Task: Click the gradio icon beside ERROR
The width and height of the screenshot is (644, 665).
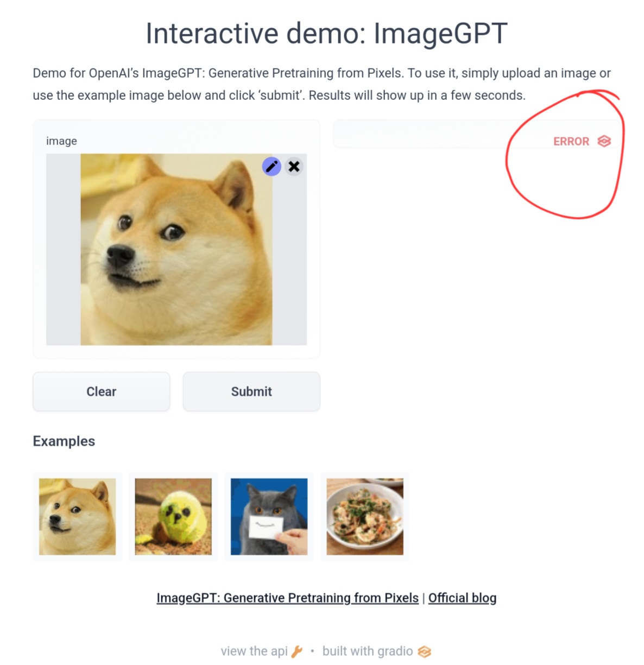Action: click(x=604, y=141)
